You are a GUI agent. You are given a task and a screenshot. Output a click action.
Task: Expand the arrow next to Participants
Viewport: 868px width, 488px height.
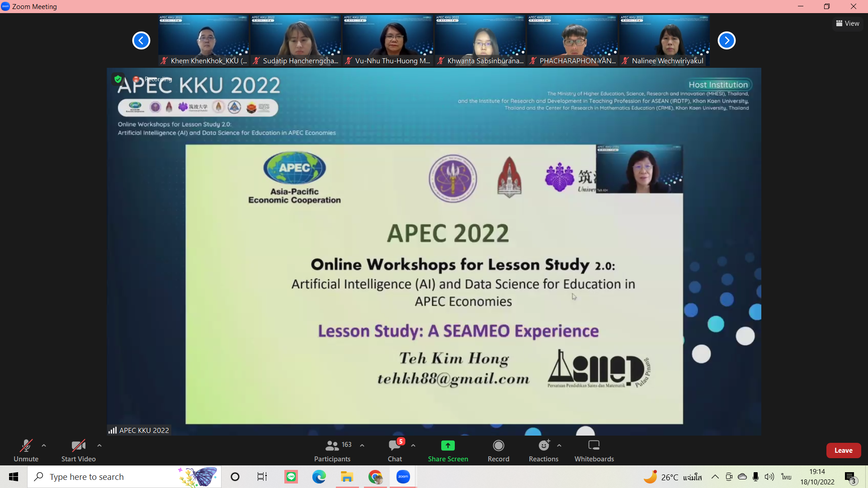(362, 446)
